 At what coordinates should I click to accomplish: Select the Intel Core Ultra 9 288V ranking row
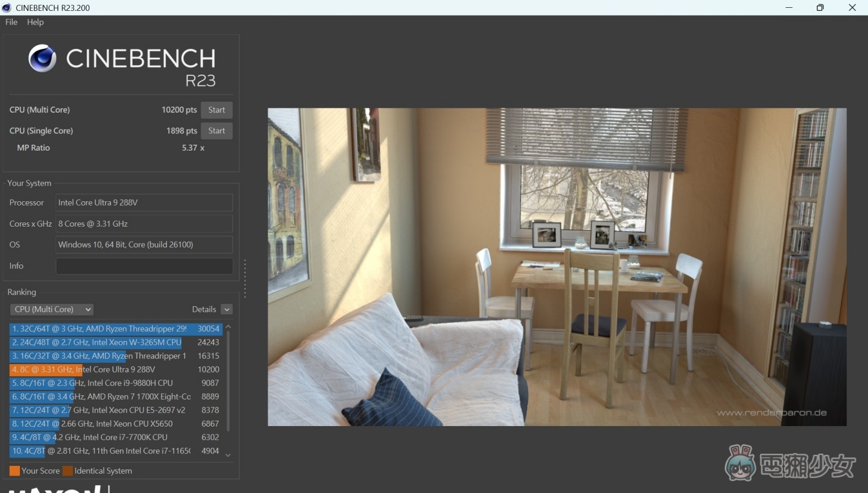(x=115, y=369)
